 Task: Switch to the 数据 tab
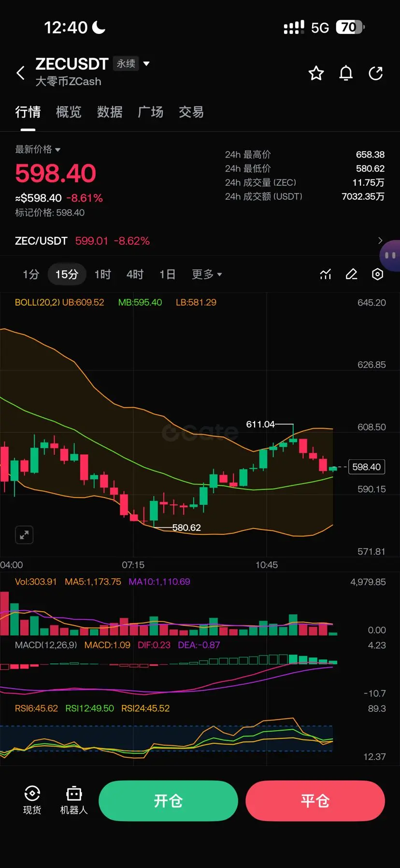[x=110, y=112]
